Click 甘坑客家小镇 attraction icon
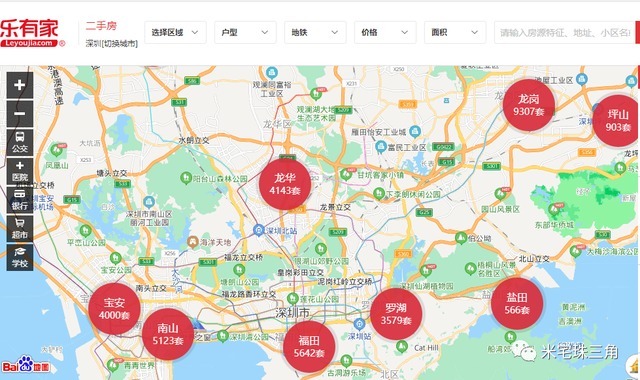This screenshot has width=640, height=380. pos(347,174)
